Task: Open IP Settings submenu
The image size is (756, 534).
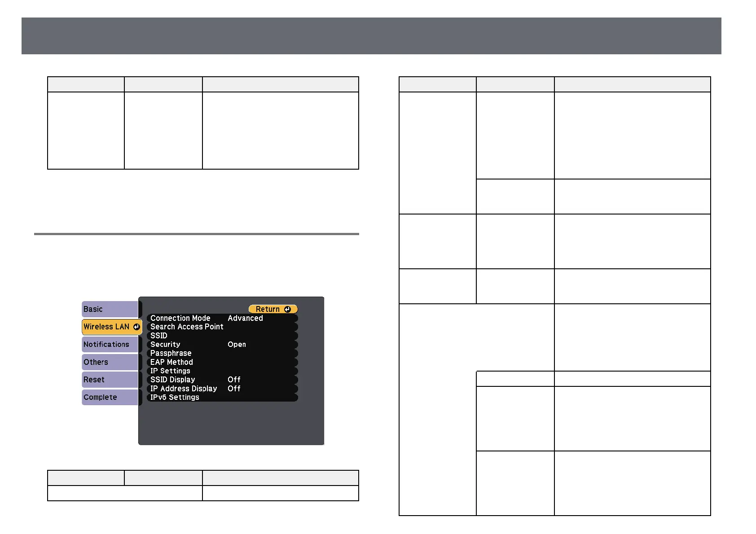Action: pos(222,371)
